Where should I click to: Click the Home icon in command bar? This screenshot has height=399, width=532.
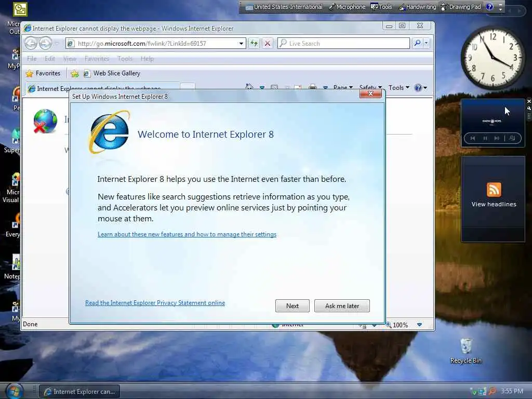click(x=249, y=87)
